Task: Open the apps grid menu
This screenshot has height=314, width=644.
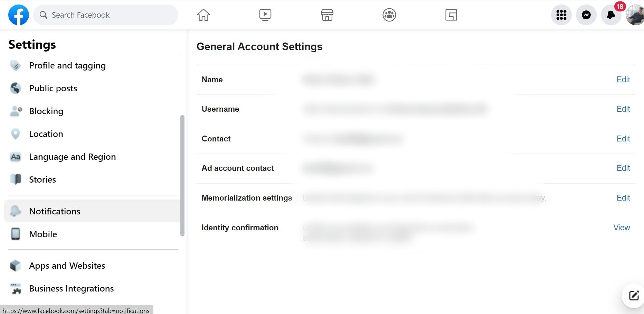Action: pyautogui.click(x=561, y=15)
